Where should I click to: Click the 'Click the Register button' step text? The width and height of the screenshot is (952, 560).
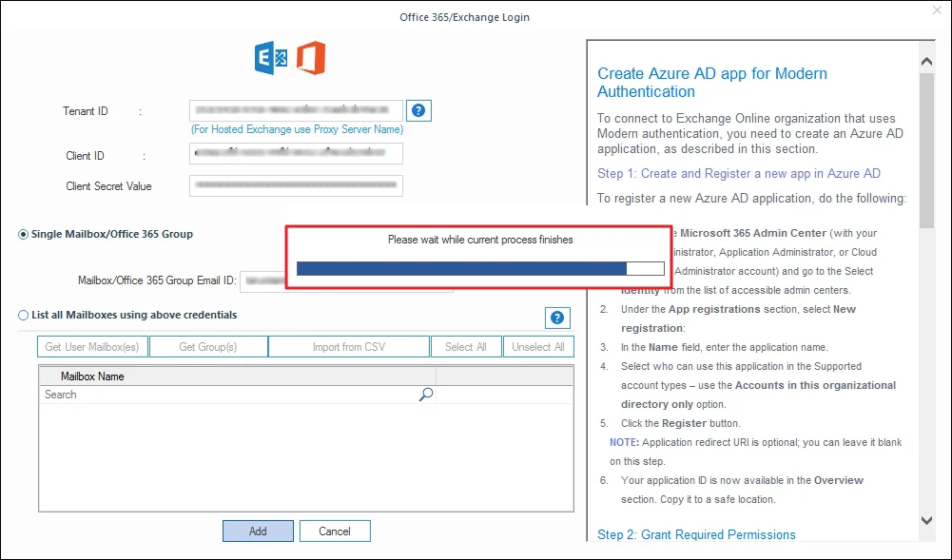pos(681,423)
